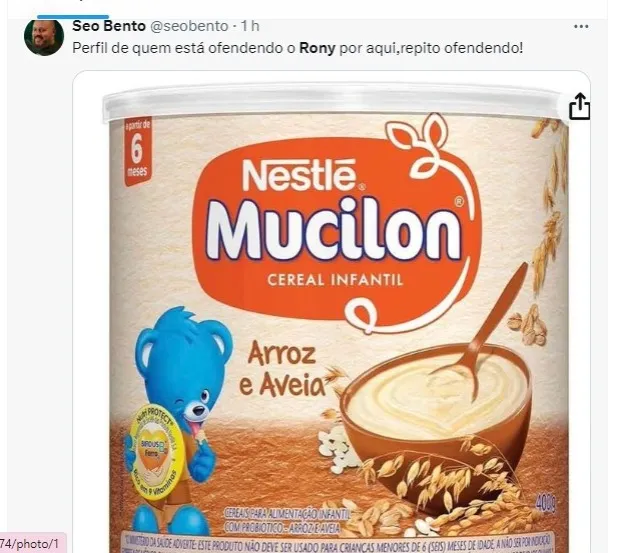This screenshot has height=553, width=619.
Task: Click the CEREAL INFANTIL label in photo
Action: (335, 281)
